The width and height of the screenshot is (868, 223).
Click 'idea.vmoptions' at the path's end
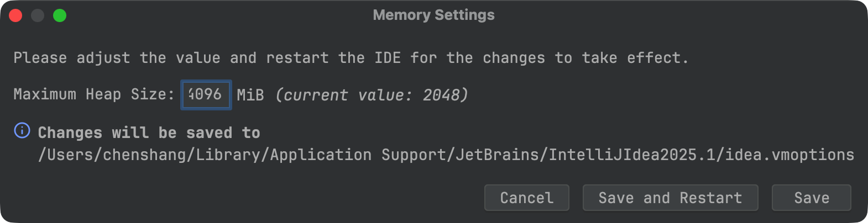point(790,155)
